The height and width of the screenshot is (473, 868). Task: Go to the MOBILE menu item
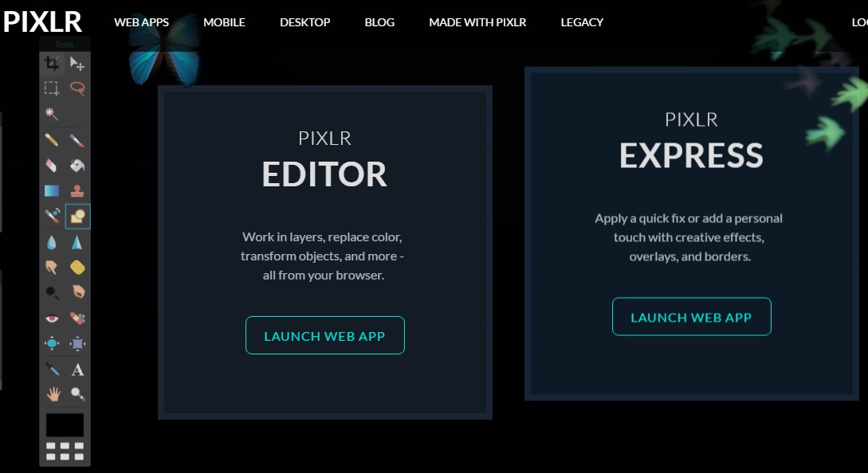tap(224, 22)
